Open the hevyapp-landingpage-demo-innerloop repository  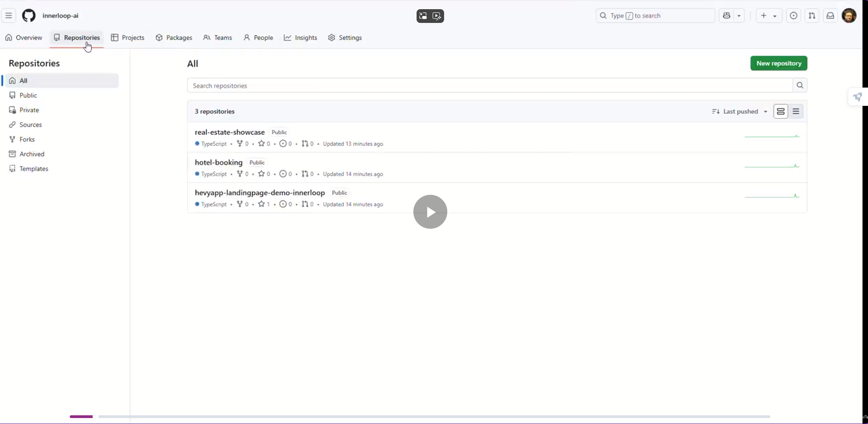[x=260, y=193]
